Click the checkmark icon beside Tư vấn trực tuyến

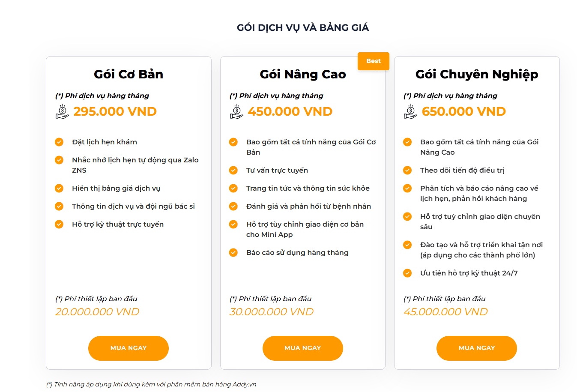click(x=233, y=170)
